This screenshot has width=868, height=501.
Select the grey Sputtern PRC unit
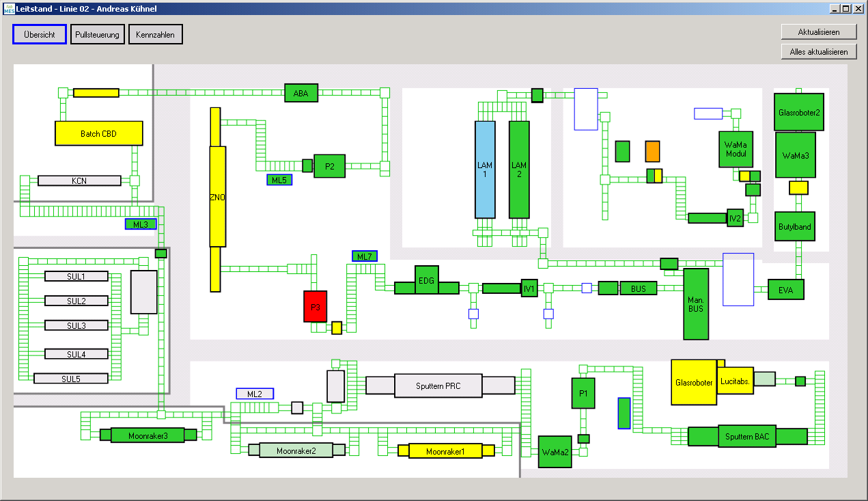438,385
